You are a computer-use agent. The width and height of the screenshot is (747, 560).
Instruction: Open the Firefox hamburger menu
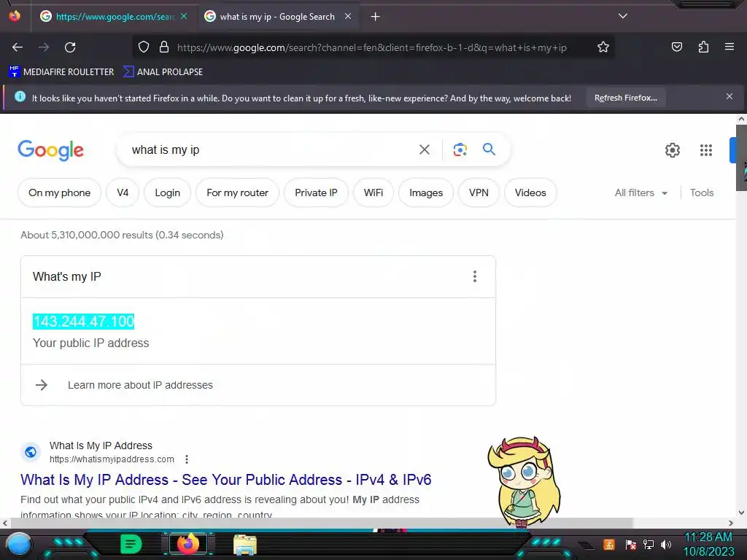point(729,47)
